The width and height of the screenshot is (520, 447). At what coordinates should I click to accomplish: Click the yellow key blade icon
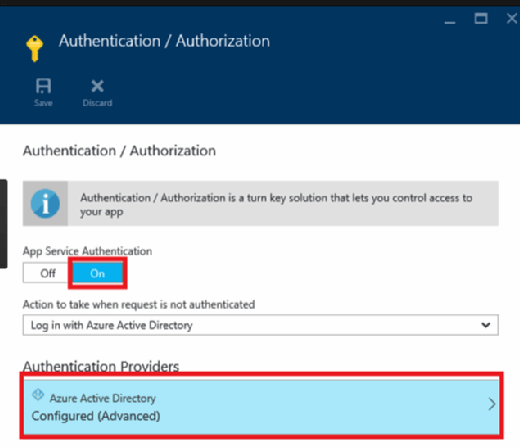34,49
